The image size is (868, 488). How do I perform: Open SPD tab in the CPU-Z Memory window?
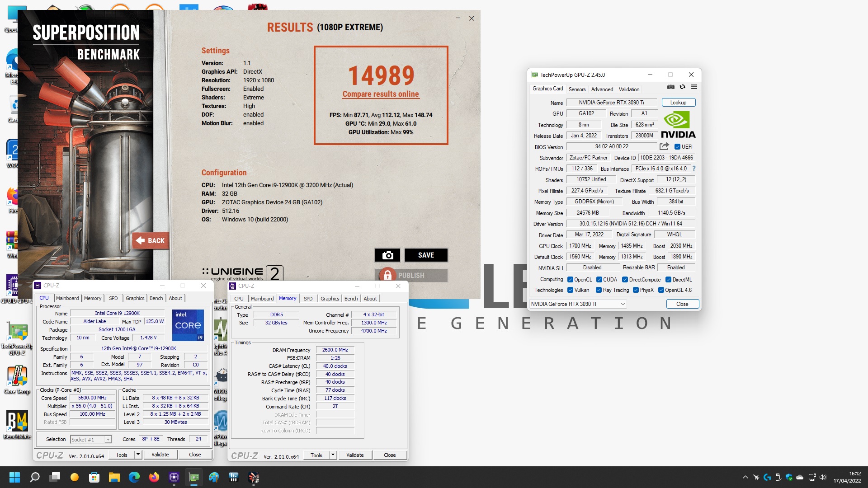point(308,299)
